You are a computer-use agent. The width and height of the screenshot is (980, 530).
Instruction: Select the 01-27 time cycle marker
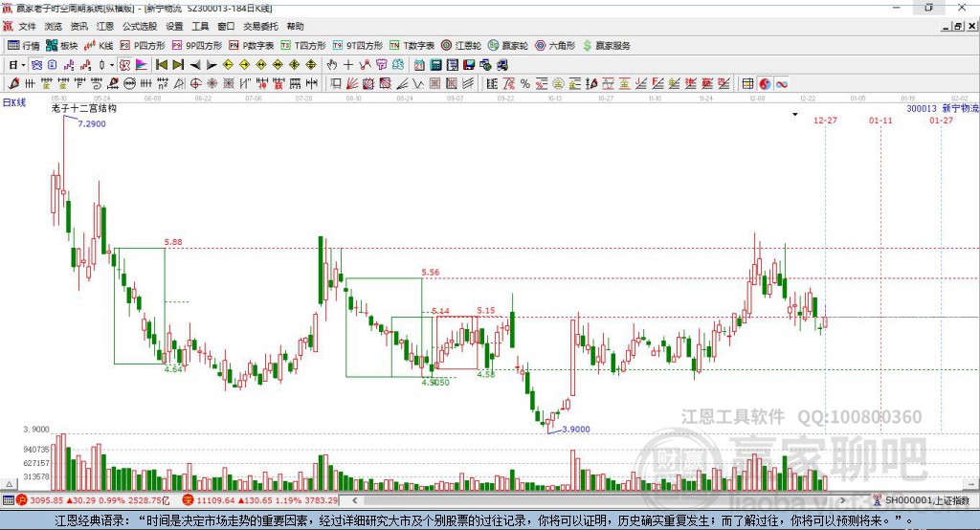[942, 120]
